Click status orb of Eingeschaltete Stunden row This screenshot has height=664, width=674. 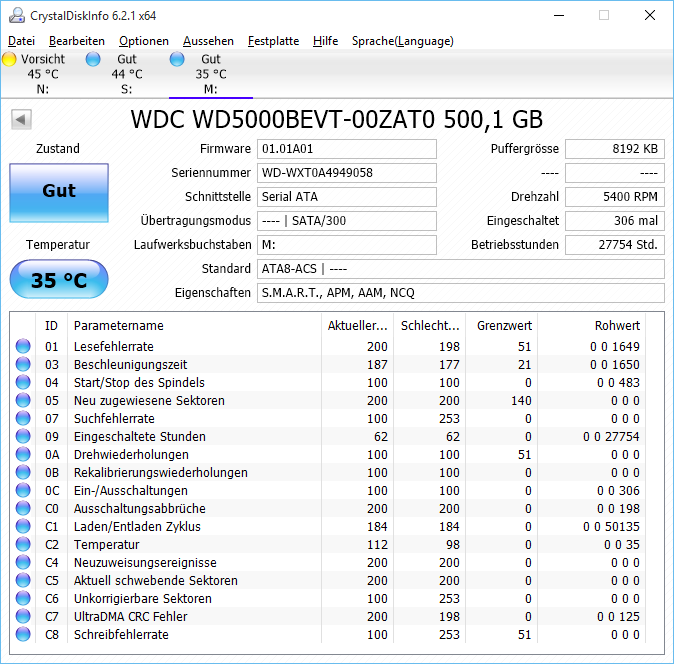[x=23, y=436]
